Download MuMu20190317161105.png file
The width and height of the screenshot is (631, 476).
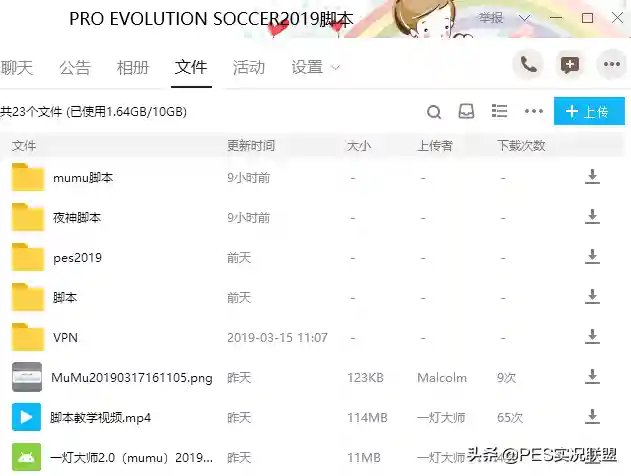(592, 376)
